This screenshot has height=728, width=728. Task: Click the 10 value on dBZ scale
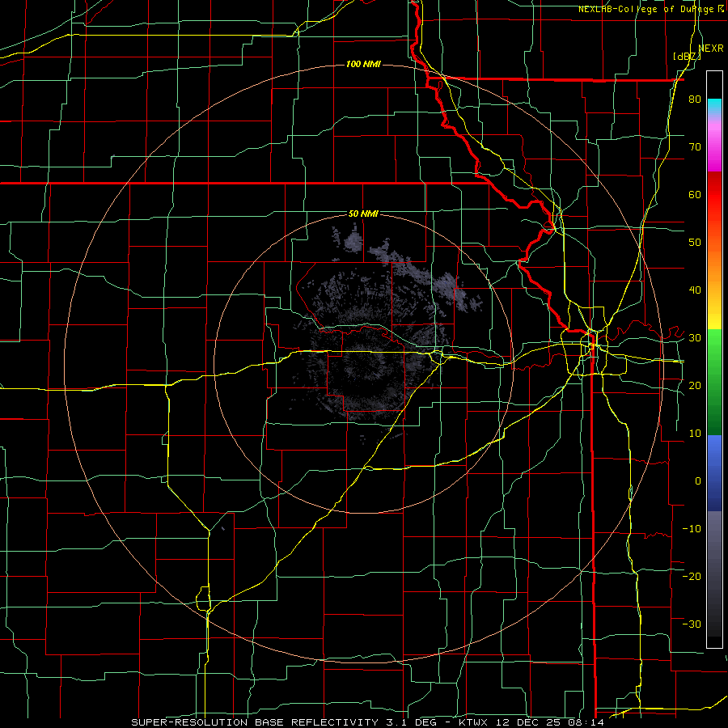695,434
